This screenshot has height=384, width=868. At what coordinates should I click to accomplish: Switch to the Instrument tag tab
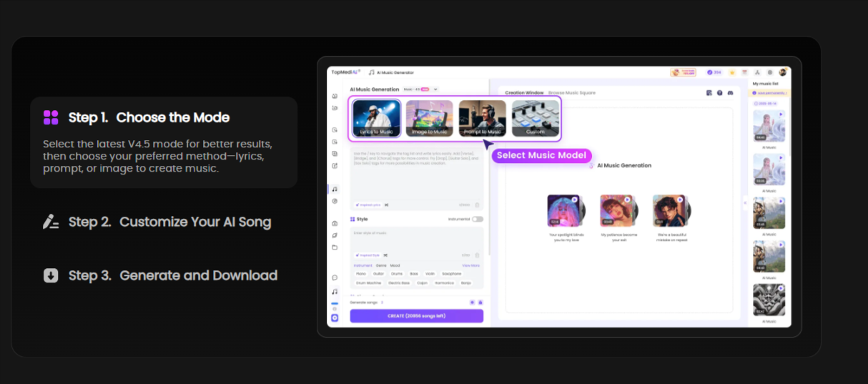coord(363,265)
